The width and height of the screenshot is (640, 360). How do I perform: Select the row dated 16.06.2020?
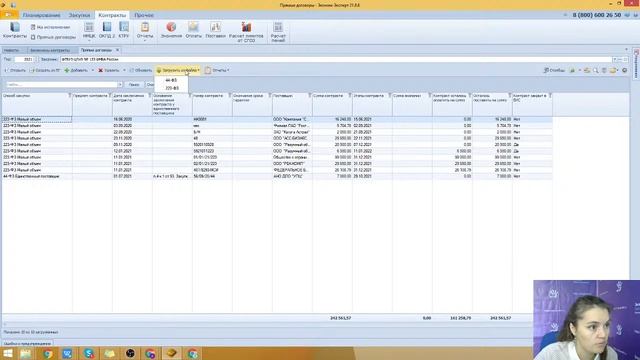click(x=277, y=119)
